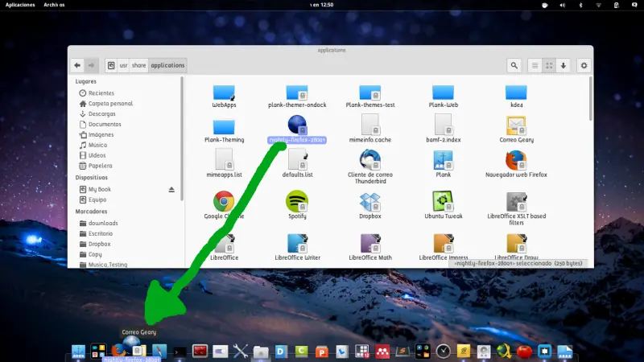
Task: Select the bamf-2.index file
Action: [444, 129]
